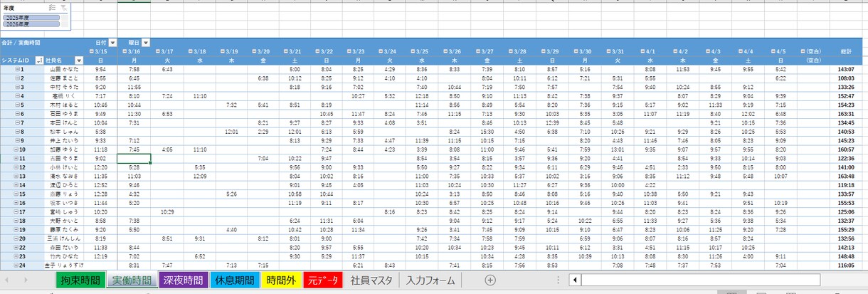Select employee name 清水 なおき

coord(64,176)
